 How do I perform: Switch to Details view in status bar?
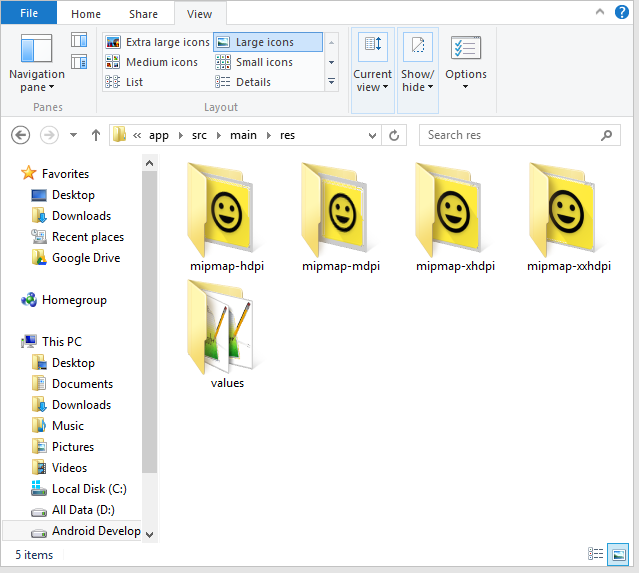pos(596,554)
